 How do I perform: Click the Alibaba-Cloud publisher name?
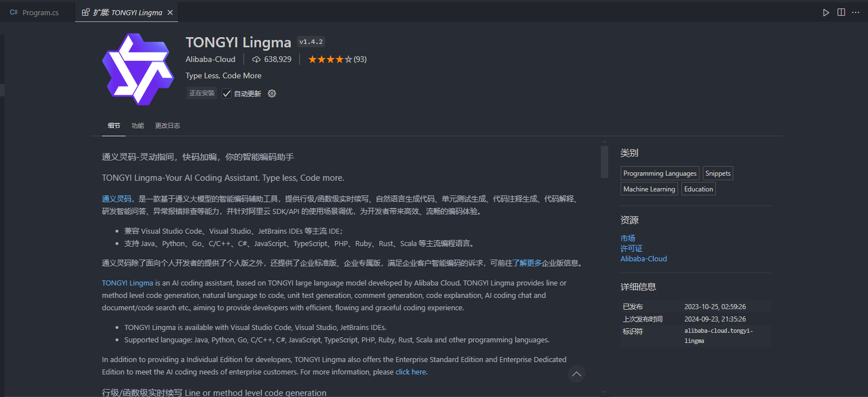coord(210,59)
